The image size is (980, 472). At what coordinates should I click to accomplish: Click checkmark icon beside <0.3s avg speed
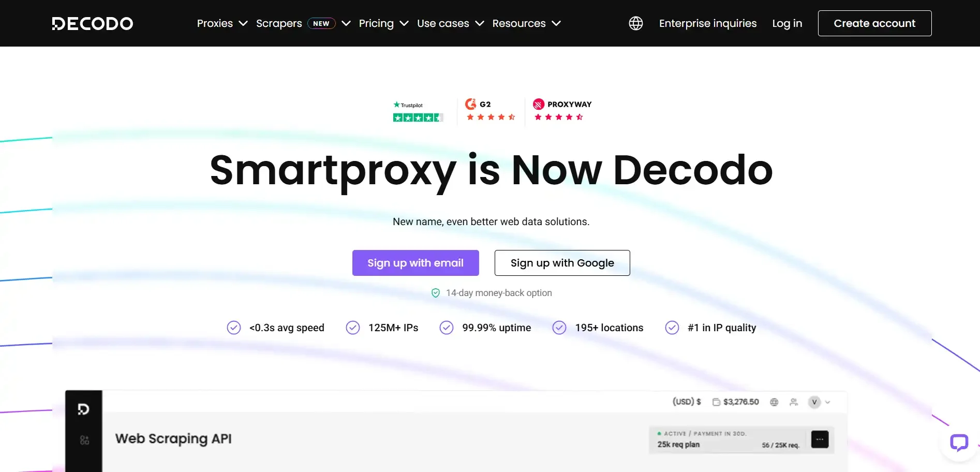(x=234, y=328)
